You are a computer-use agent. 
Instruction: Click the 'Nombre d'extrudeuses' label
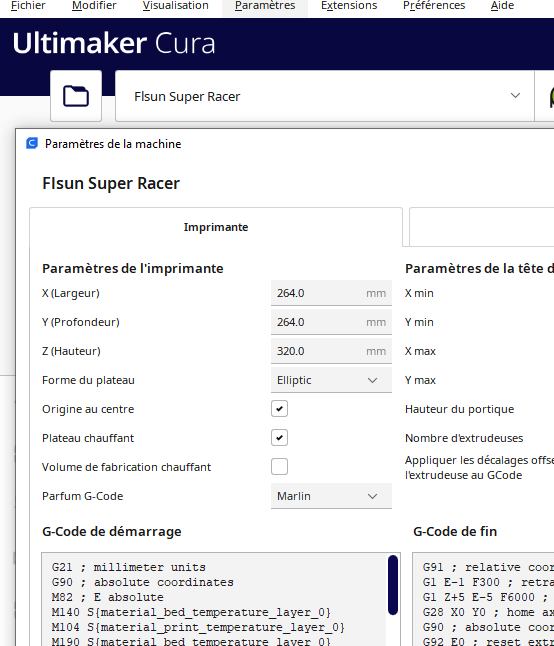click(x=464, y=438)
